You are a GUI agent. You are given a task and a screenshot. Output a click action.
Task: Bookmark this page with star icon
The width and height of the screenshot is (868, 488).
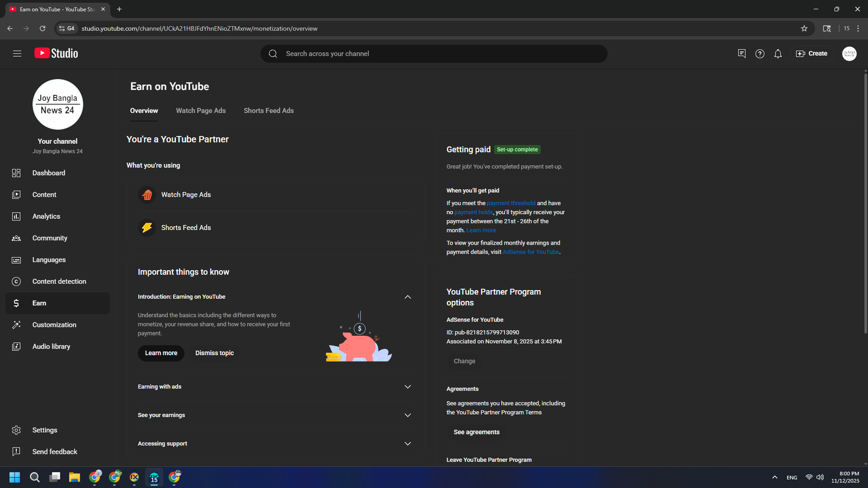pyautogui.click(x=804, y=29)
